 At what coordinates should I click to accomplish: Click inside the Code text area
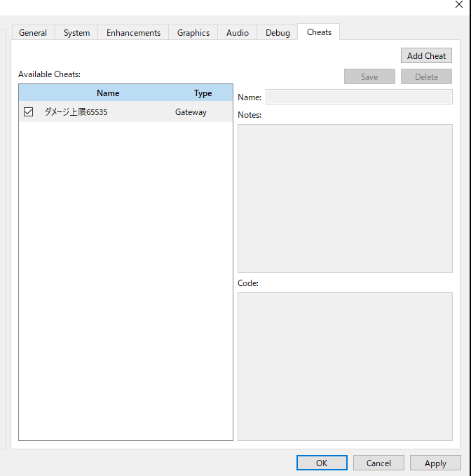(x=345, y=366)
